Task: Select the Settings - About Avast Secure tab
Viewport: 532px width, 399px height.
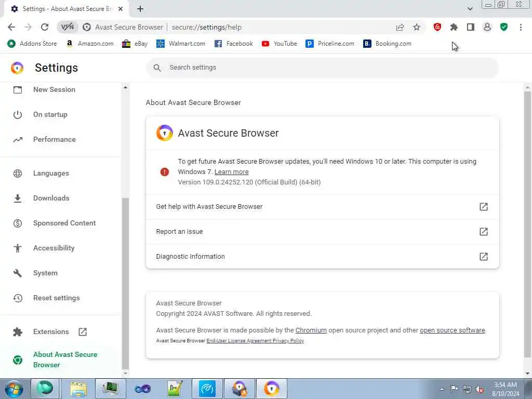Action: [66, 9]
